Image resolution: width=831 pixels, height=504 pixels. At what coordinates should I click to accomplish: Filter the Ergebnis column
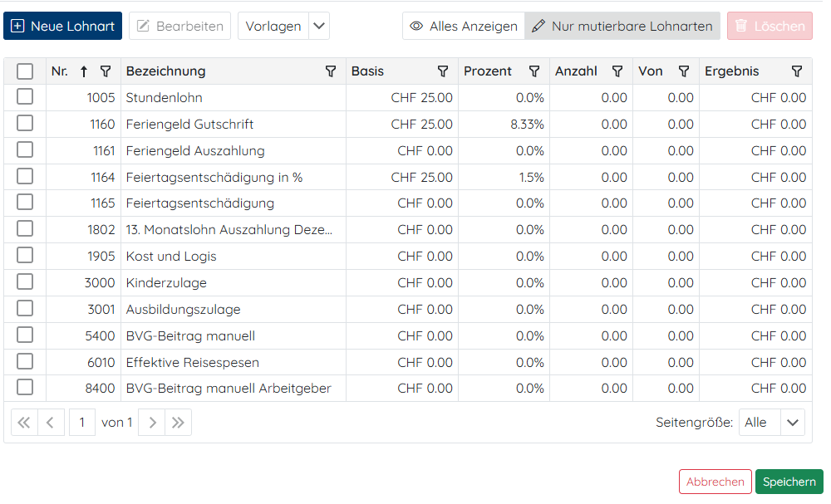pos(797,71)
